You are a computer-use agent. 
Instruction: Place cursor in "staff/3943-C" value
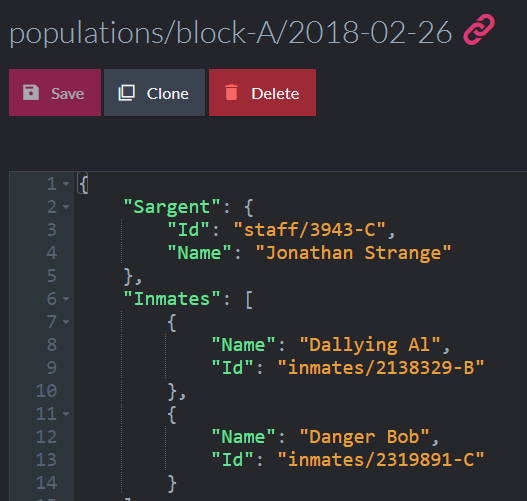click(309, 230)
